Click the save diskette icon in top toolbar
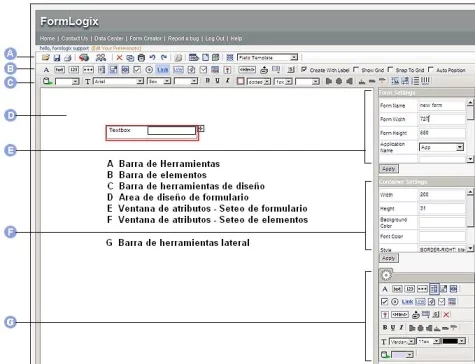The width and height of the screenshot is (475, 364). click(x=57, y=58)
